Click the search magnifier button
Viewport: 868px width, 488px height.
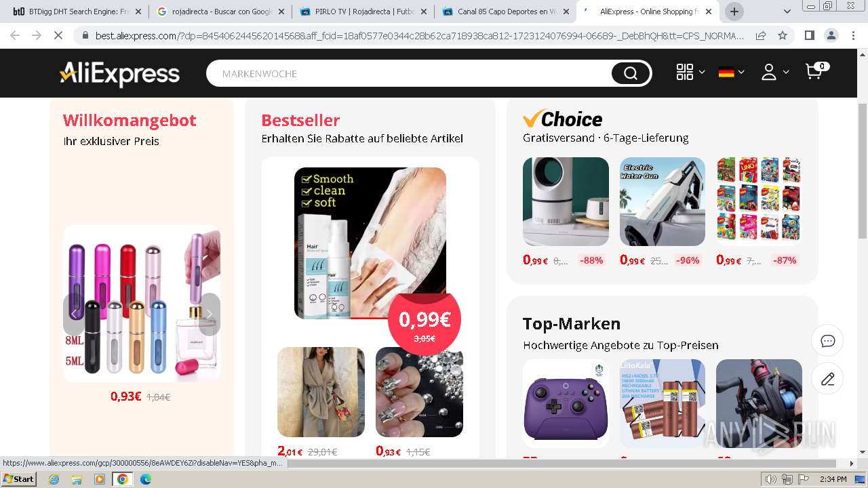click(x=631, y=73)
